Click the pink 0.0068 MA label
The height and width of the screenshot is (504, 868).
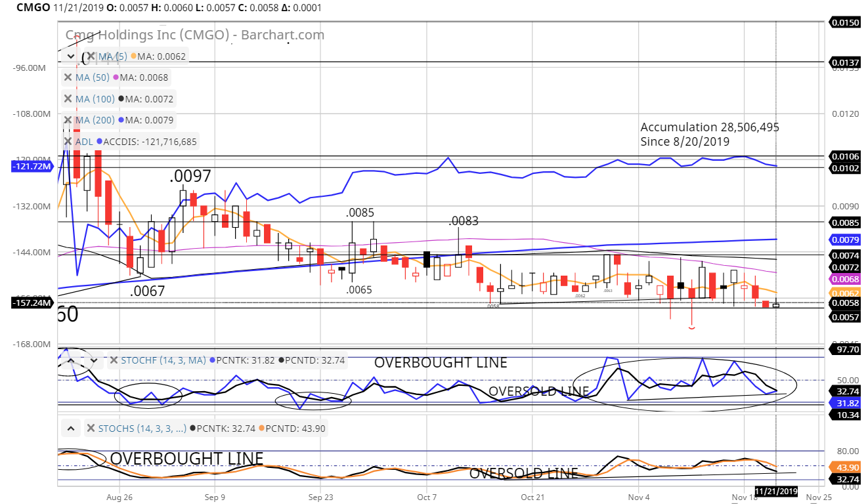[845, 280]
